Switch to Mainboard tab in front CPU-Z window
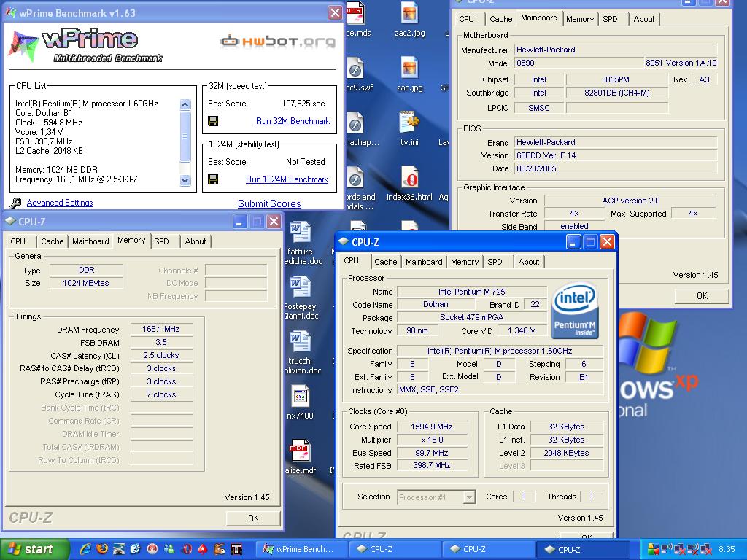 pyautogui.click(x=424, y=262)
